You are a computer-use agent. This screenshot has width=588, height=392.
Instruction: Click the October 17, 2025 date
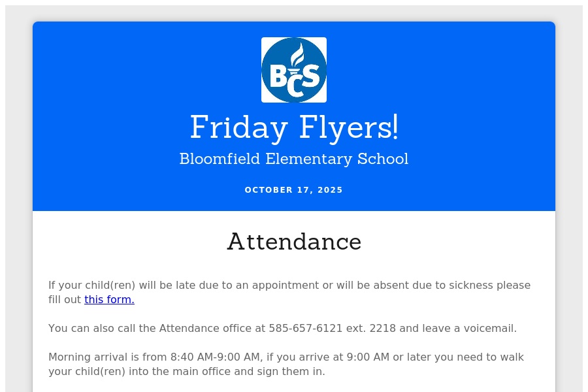[x=294, y=190]
